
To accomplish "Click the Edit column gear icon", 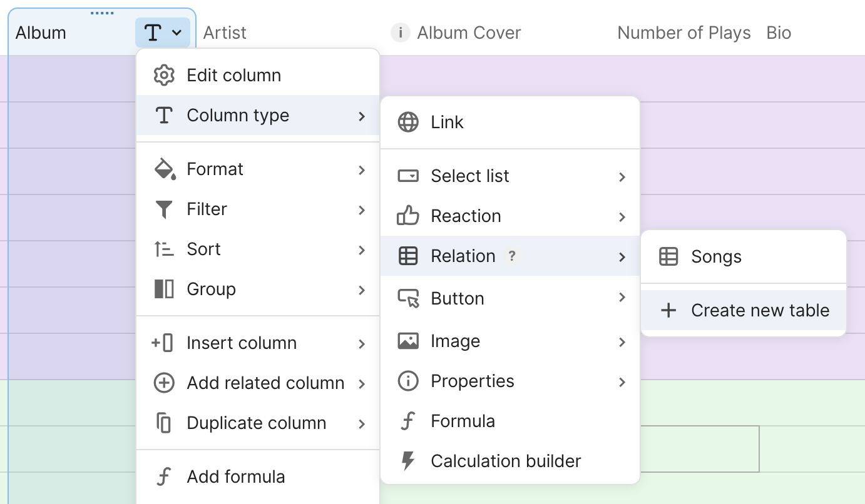I will click(164, 75).
